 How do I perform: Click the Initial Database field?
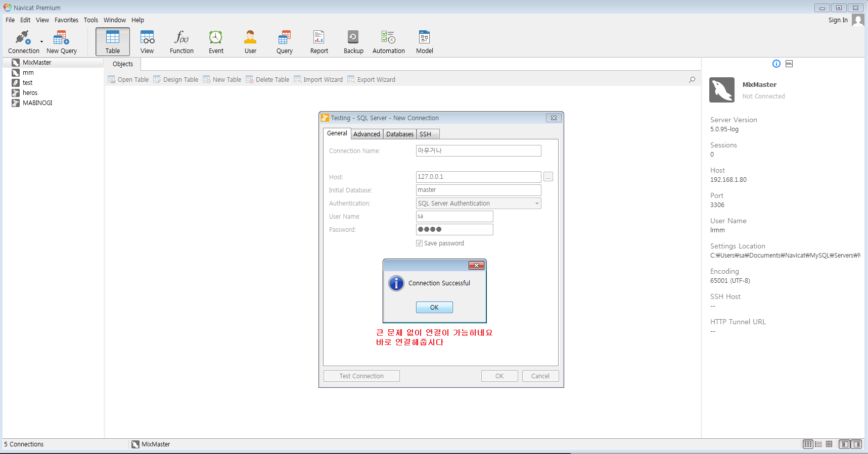pos(478,190)
